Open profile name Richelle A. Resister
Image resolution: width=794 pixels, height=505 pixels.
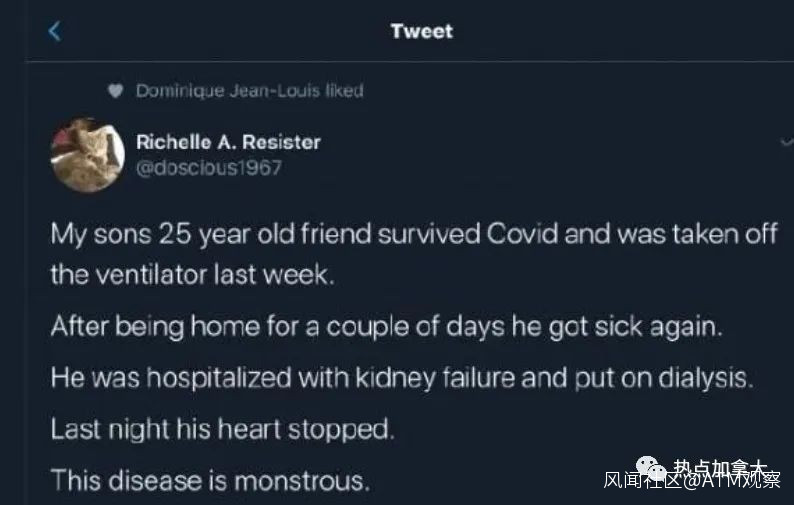[x=228, y=142]
